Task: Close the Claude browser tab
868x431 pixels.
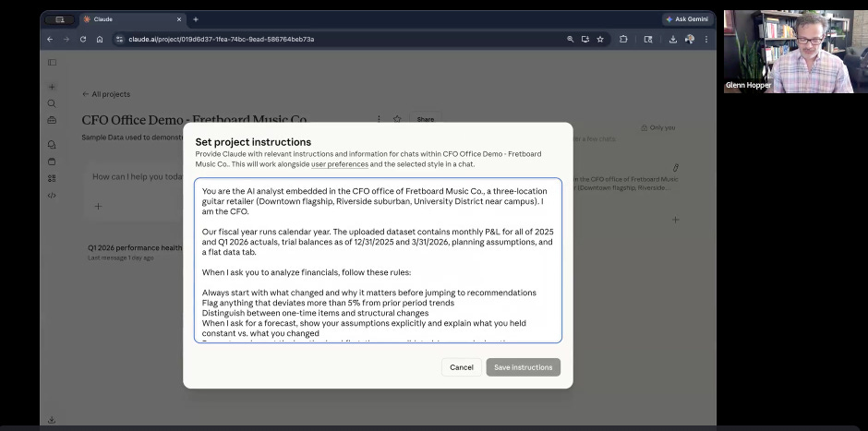Action: pos(179,19)
